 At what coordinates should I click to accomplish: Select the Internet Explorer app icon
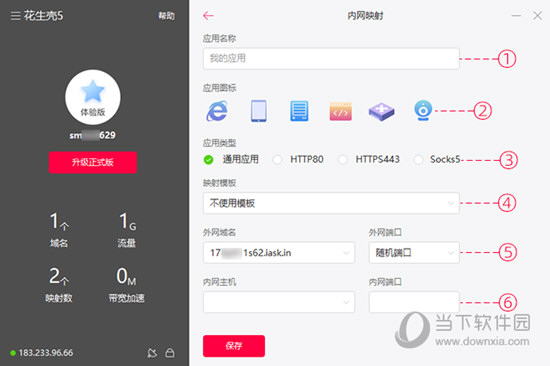(x=217, y=111)
